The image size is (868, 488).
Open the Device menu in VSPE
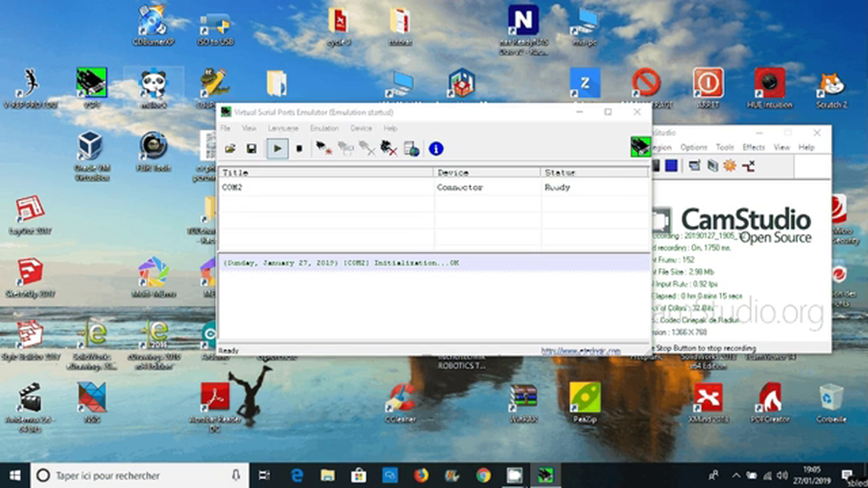click(361, 128)
